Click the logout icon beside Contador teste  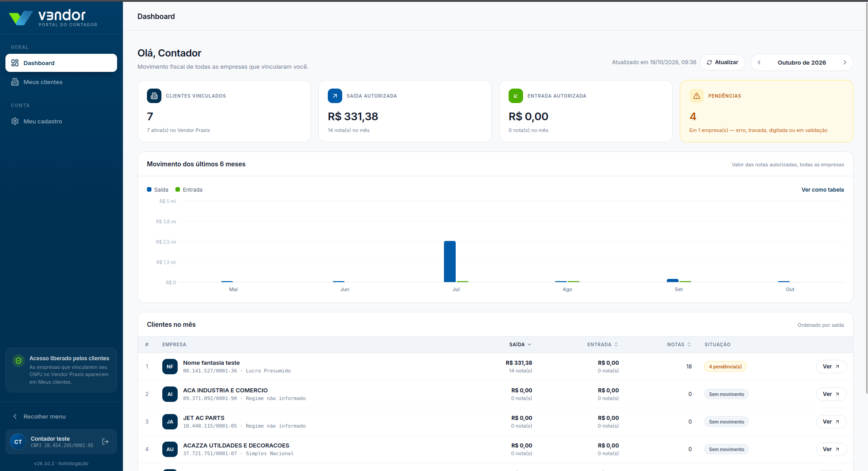tap(105, 442)
